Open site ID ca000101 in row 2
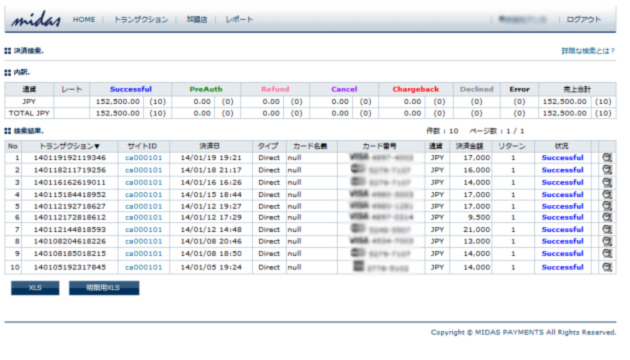The image size is (630, 360). pyautogui.click(x=143, y=170)
